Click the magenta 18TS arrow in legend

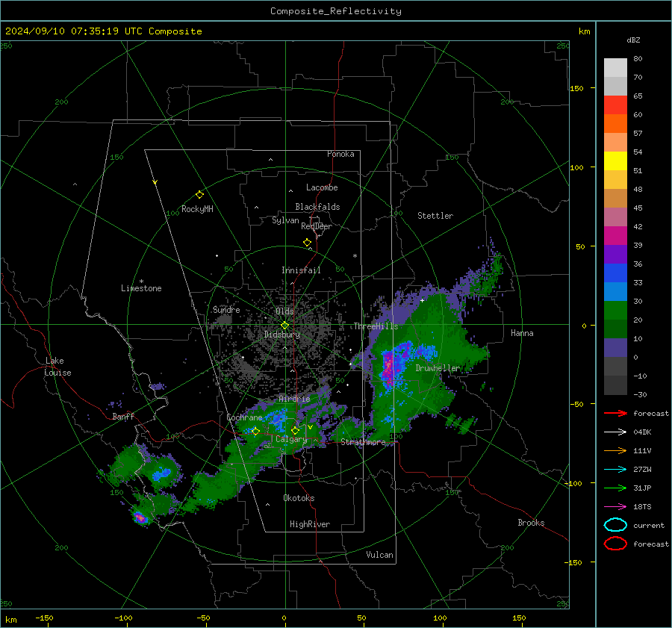pyautogui.click(x=615, y=507)
